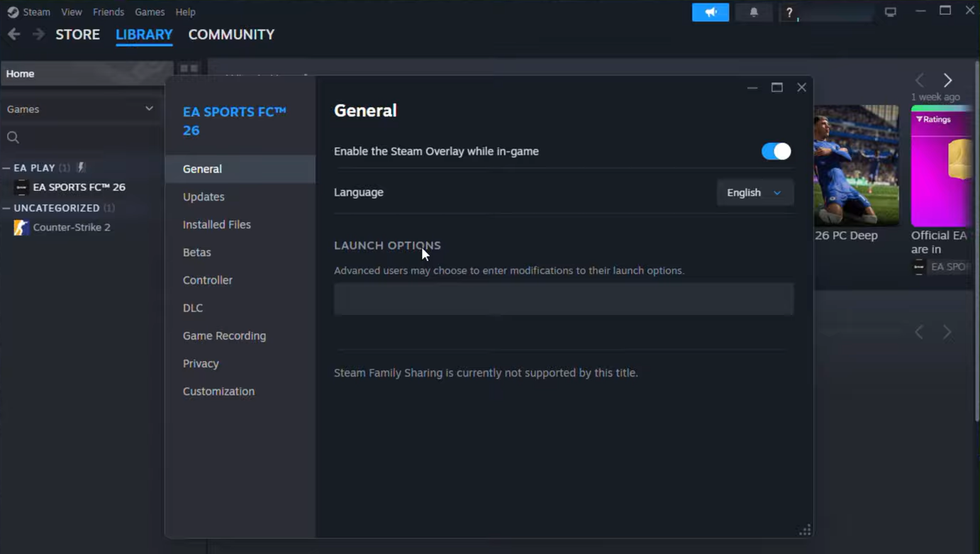Viewport: 980px width, 554px height.
Task: Show next news items with the right arrow
Action: pos(947,80)
